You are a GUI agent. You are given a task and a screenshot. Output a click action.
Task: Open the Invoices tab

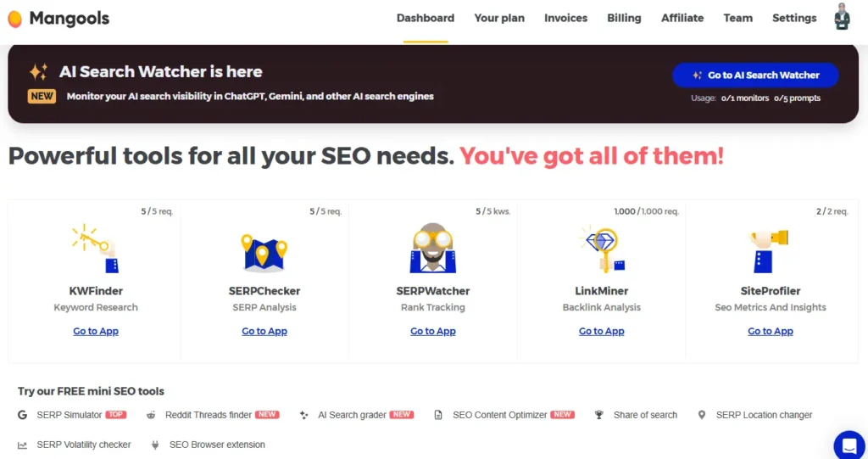[x=565, y=19]
